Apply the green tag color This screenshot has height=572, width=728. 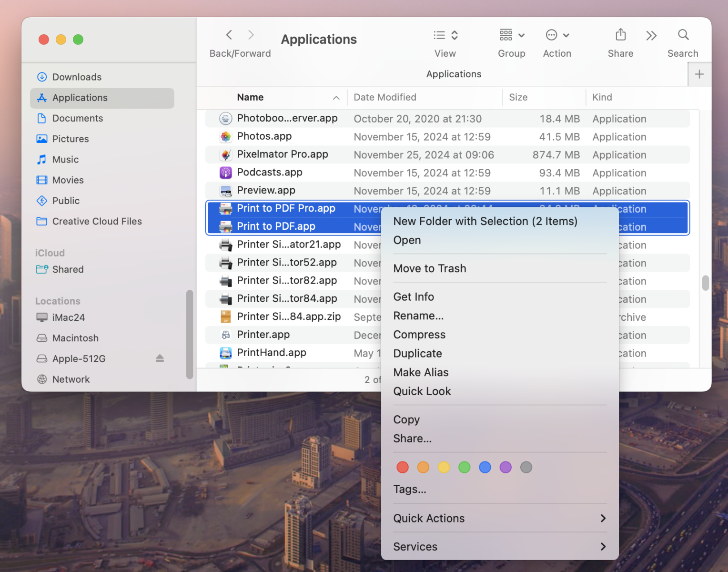[465, 467]
